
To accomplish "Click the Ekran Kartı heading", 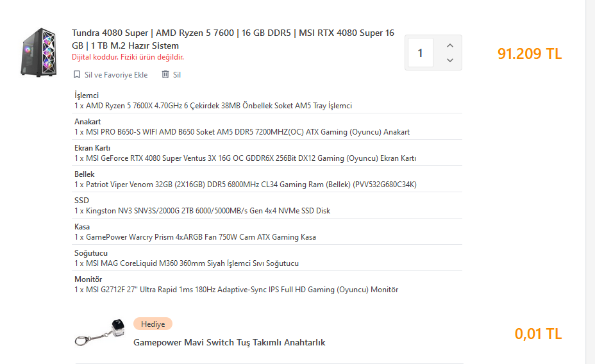I will [x=92, y=148].
